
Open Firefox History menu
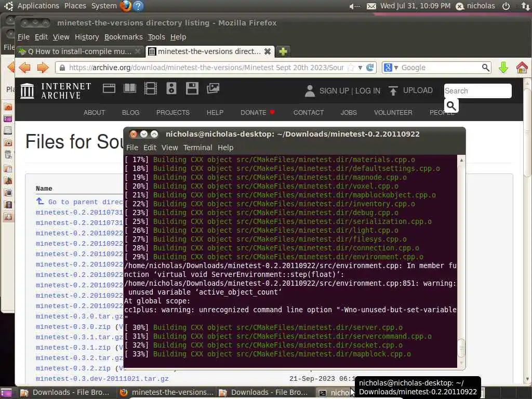pyautogui.click(x=87, y=37)
